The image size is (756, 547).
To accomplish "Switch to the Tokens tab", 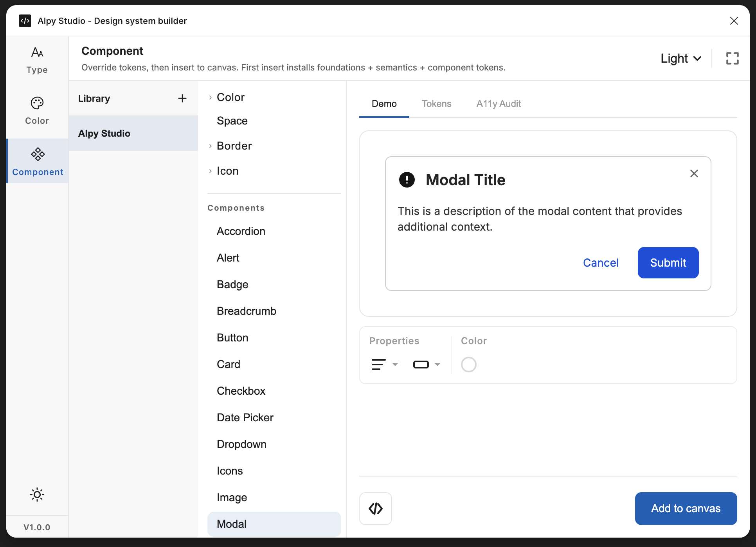I will click(x=436, y=104).
